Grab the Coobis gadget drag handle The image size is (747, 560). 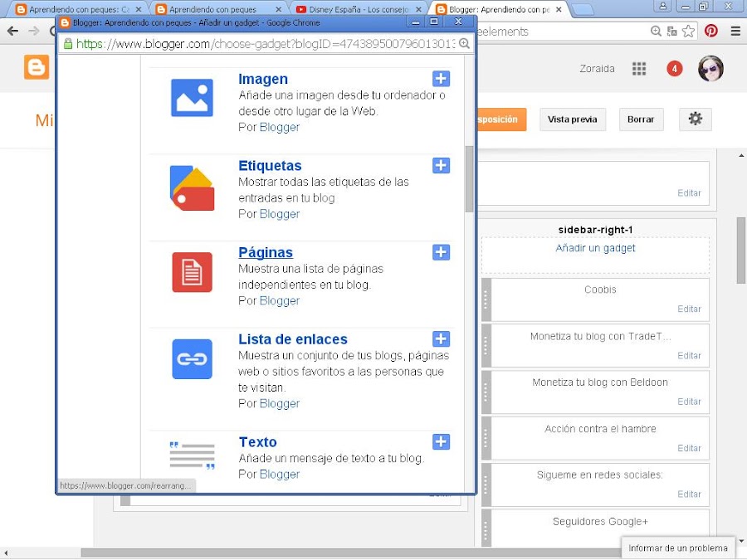[x=486, y=299]
